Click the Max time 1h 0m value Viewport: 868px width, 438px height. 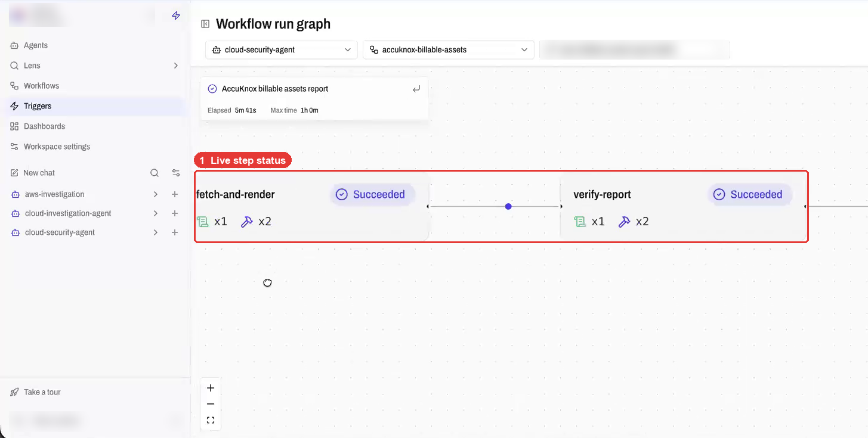(x=310, y=110)
